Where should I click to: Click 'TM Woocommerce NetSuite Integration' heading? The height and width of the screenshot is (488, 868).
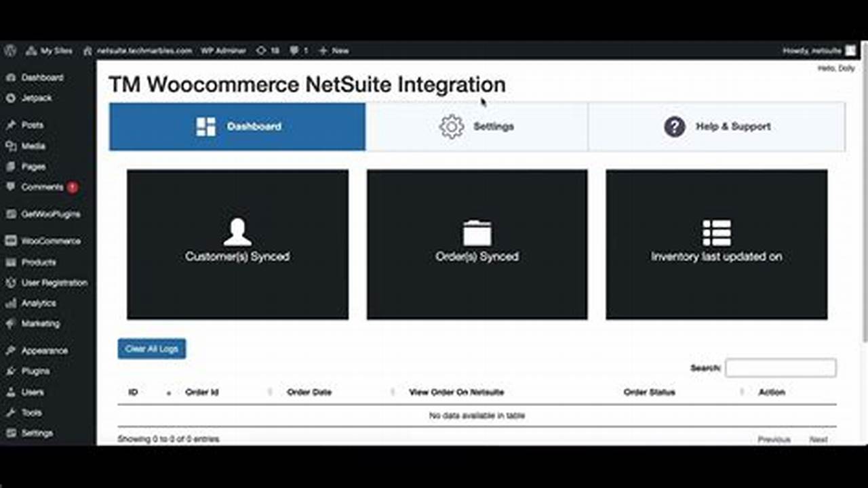point(307,85)
